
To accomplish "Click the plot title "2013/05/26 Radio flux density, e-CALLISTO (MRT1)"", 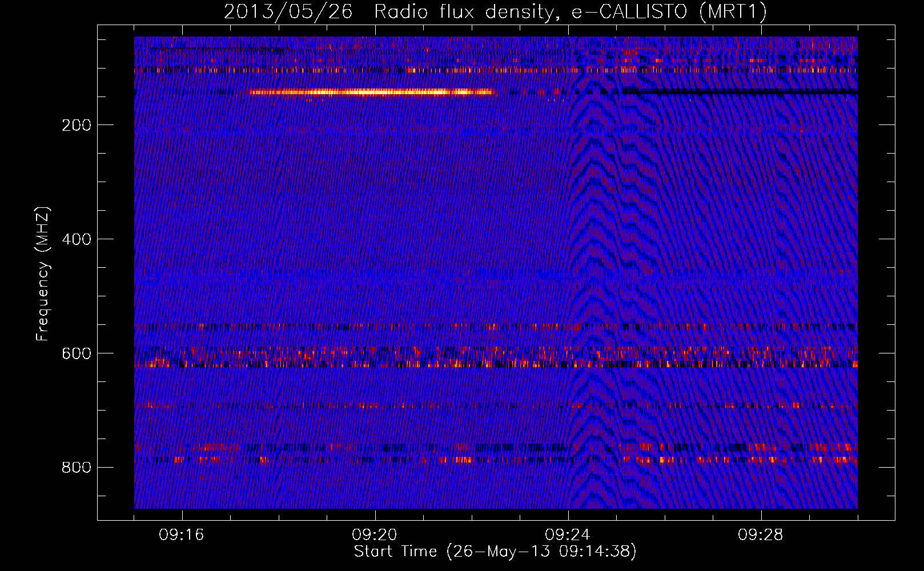I will tap(495, 11).
